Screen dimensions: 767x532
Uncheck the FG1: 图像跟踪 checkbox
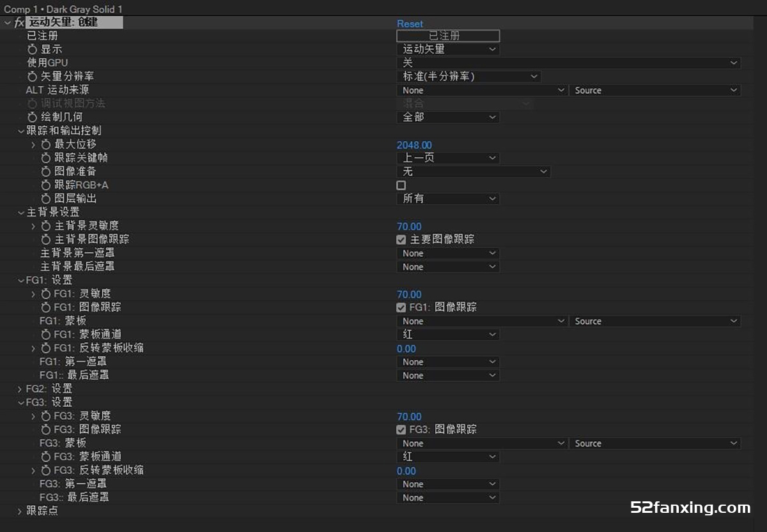click(x=401, y=307)
